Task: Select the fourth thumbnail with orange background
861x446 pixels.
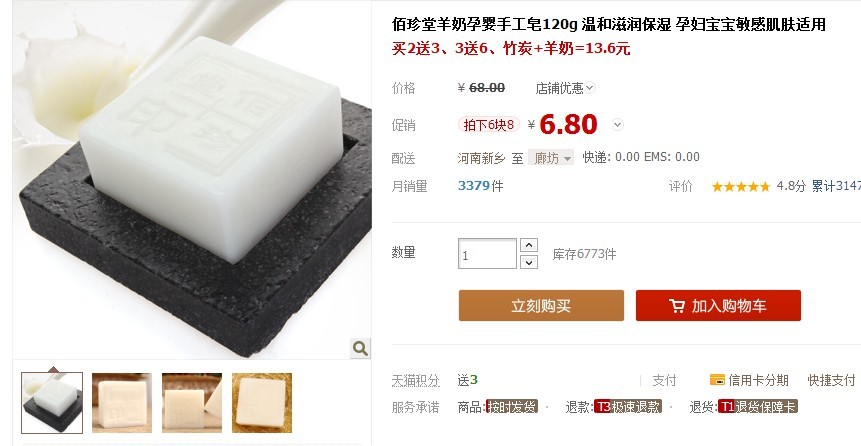Action: pyautogui.click(x=262, y=403)
